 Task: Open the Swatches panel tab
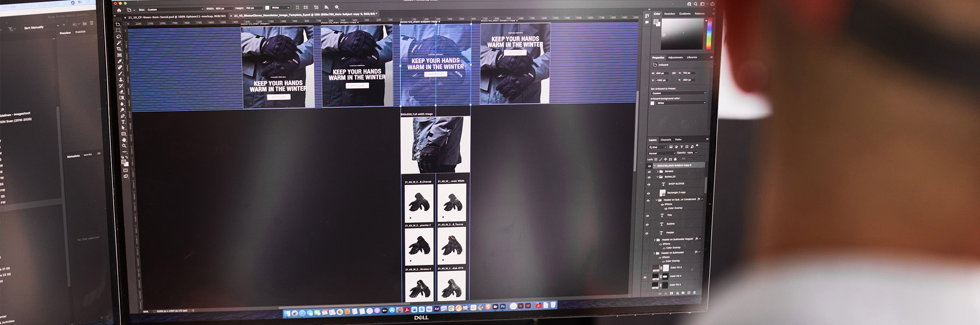click(669, 14)
